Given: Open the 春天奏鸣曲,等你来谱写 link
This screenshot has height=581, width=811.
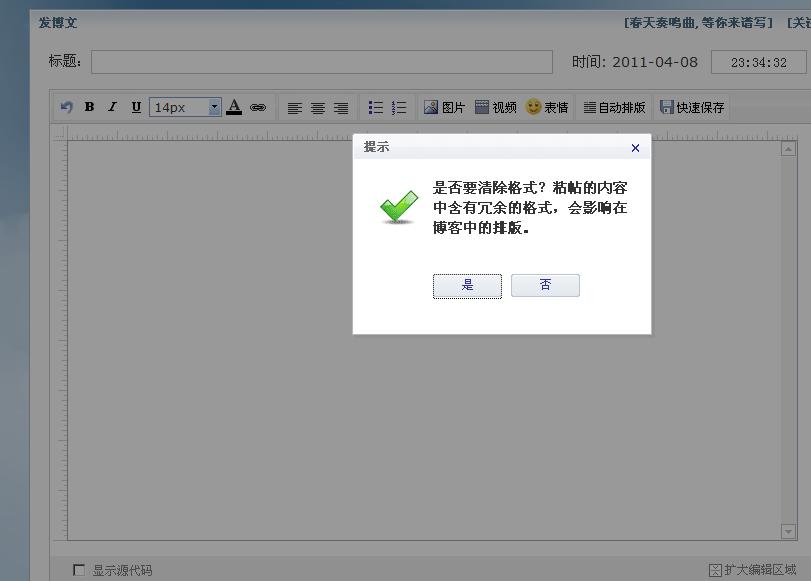Looking at the screenshot, I should [x=698, y=23].
